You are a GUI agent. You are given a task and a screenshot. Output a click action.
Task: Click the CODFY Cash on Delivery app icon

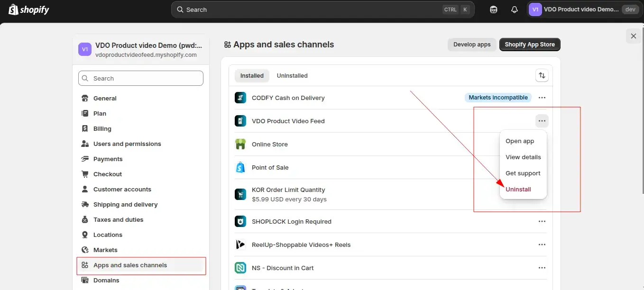pos(240,98)
